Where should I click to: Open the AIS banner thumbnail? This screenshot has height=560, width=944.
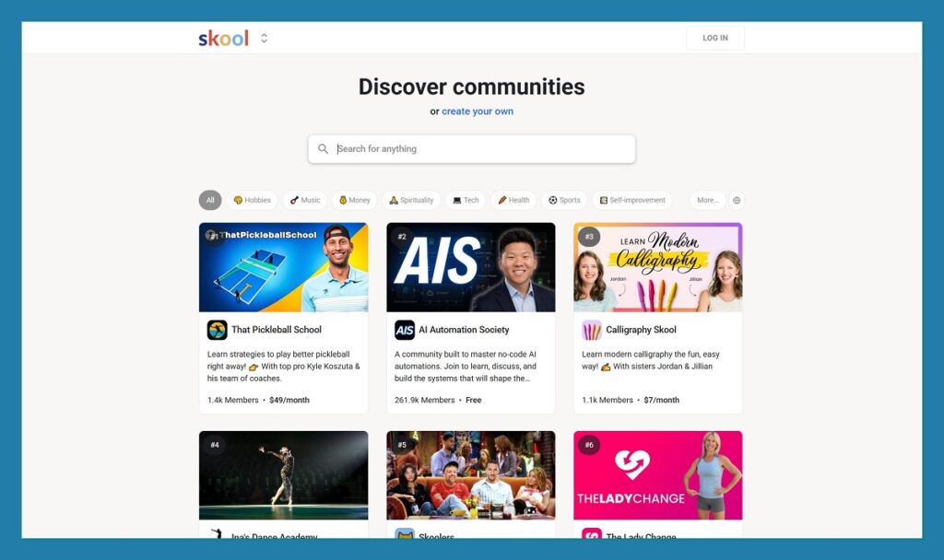(471, 267)
